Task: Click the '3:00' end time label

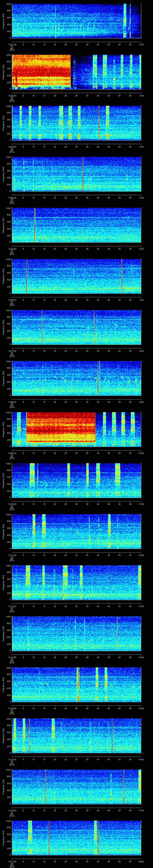Action: click(141, 96)
